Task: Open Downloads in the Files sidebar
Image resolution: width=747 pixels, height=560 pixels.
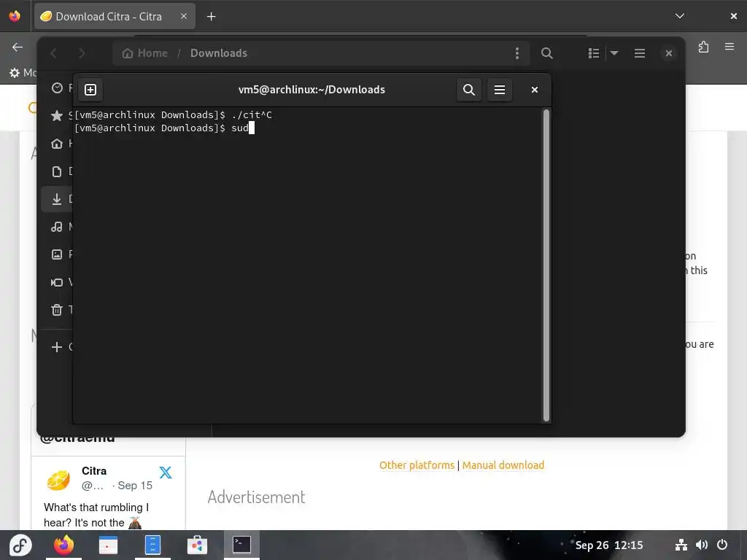Action: coord(57,199)
